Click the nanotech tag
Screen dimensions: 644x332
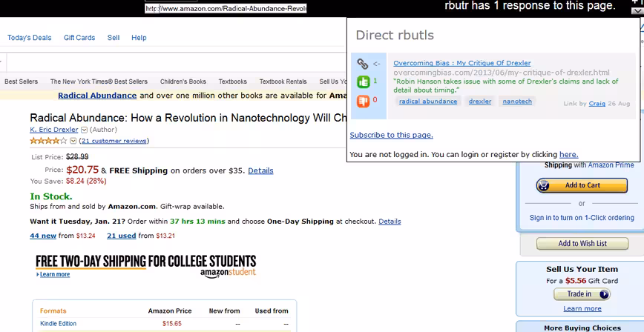517,101
